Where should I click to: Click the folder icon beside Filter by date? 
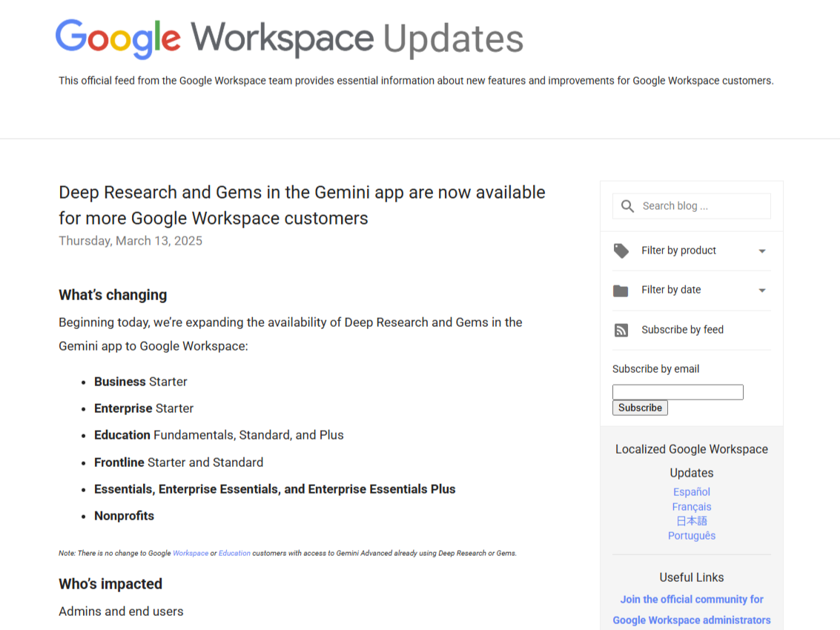tap(621, 290)
